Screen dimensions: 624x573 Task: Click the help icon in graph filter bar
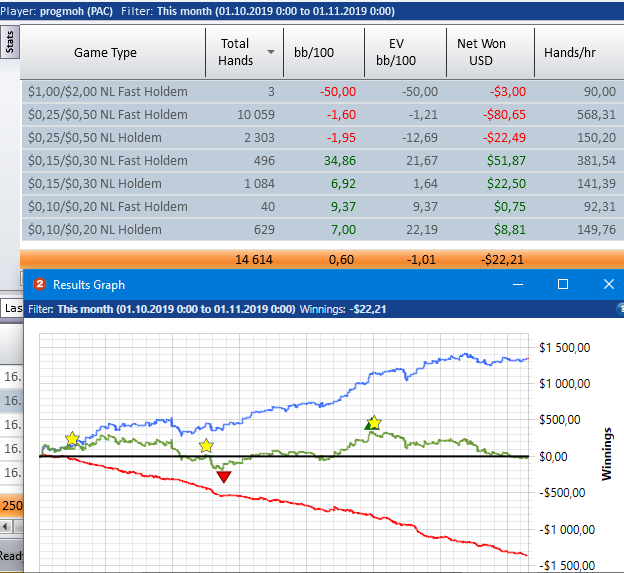[620, 309]
